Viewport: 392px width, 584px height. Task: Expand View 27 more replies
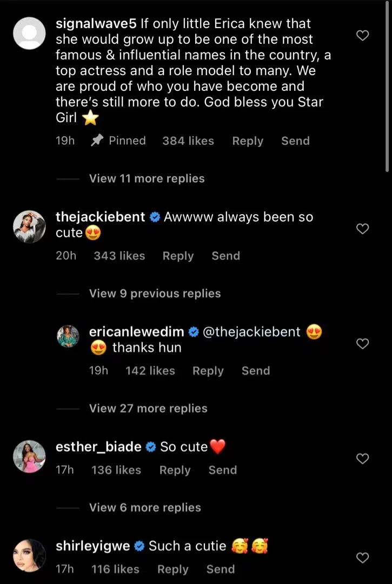(148, 408)
